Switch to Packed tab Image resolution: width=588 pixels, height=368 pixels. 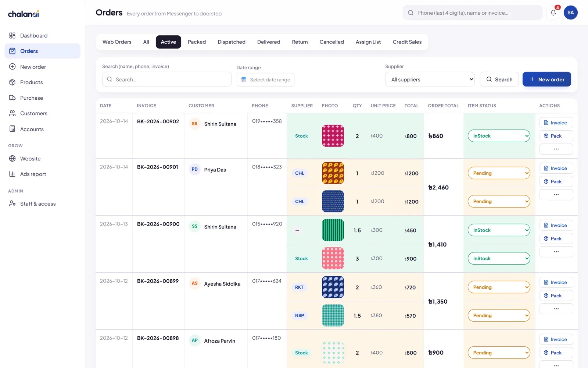tap(197, 42)
